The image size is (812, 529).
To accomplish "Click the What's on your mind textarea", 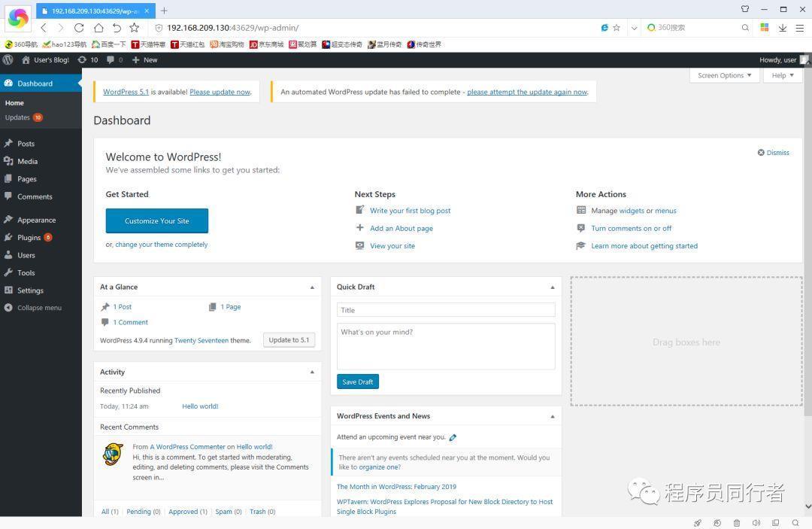I will [446, 347].
